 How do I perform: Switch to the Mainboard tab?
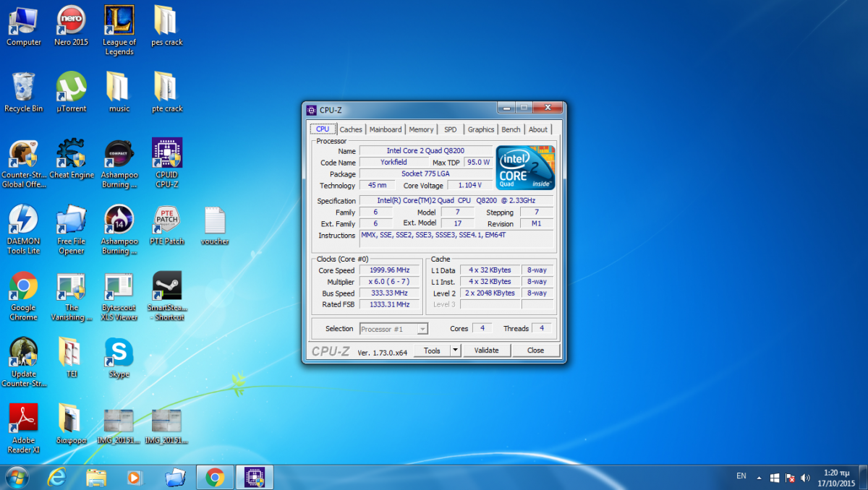[386, 129]
